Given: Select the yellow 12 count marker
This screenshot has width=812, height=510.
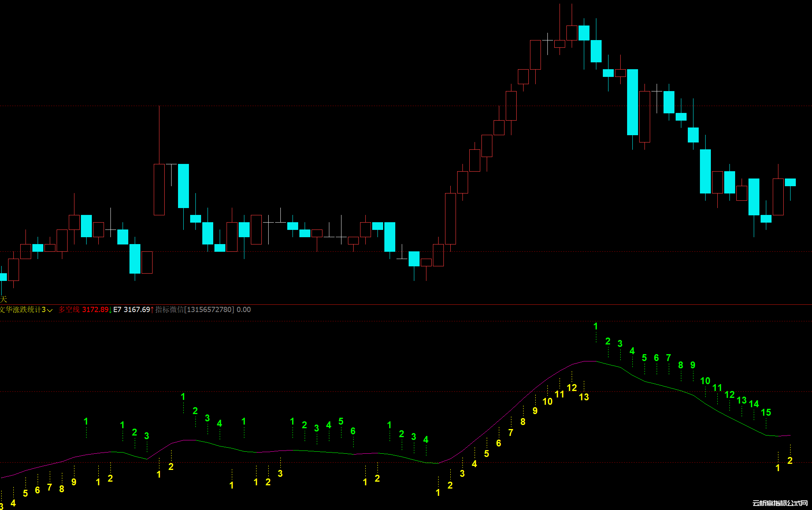Looking at the screenshot, I should coord(572,388).
